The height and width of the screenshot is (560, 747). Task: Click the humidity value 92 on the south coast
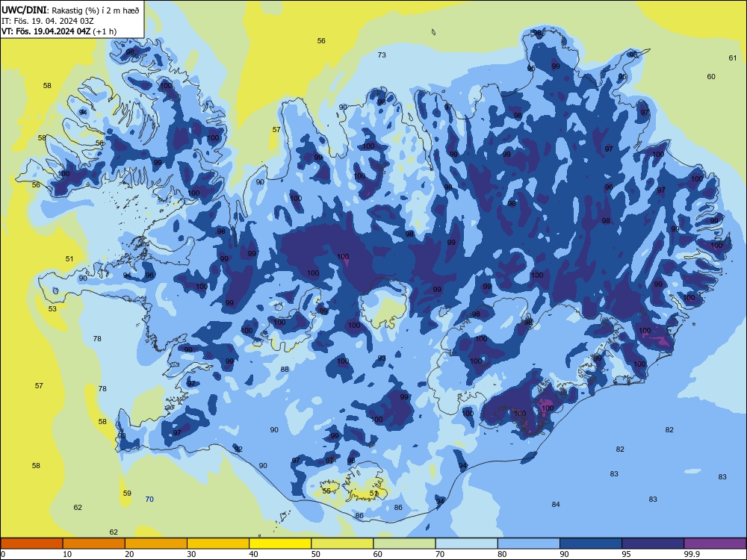[x=239, y=449]
